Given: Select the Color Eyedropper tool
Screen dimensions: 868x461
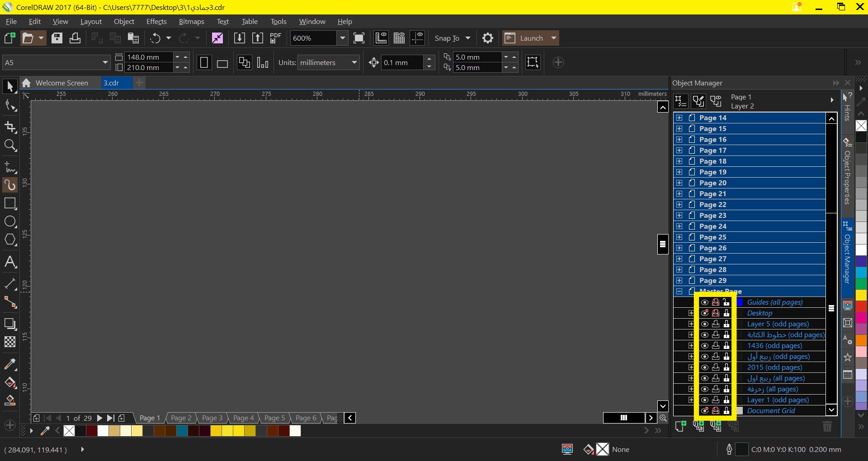Looking at the screenshot, I should coord(10,364).
